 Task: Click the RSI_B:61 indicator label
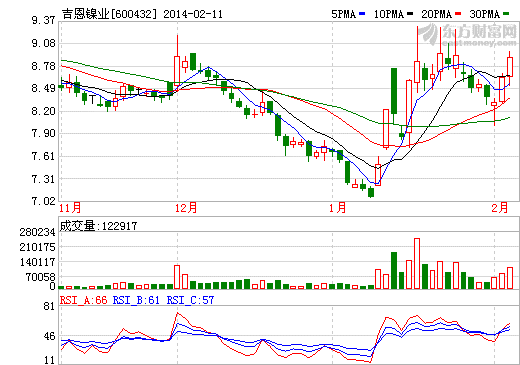click(x=136, y=300)
